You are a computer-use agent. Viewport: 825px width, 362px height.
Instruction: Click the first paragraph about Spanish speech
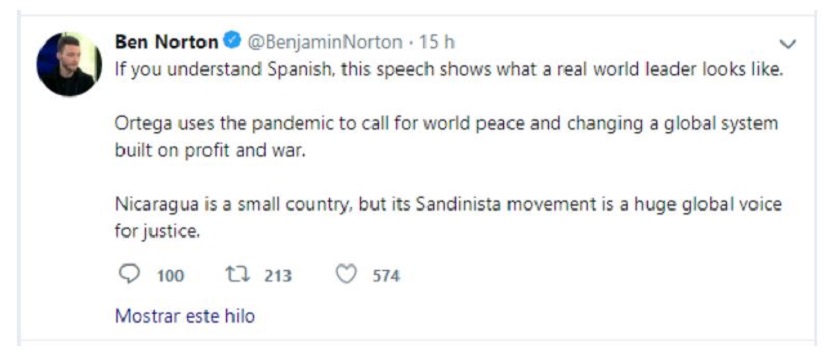point(449,71)
